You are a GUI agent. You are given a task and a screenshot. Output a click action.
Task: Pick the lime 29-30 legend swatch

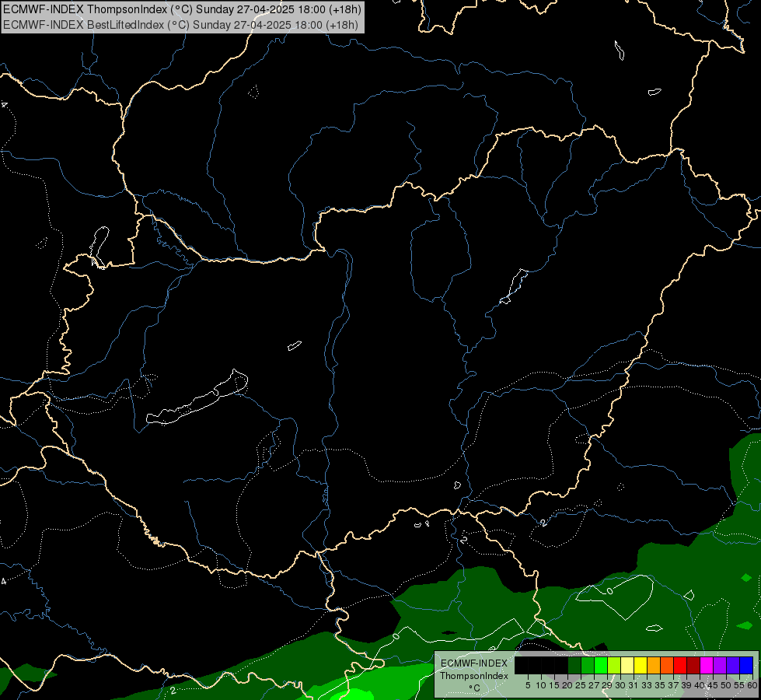tap(614, 665)
